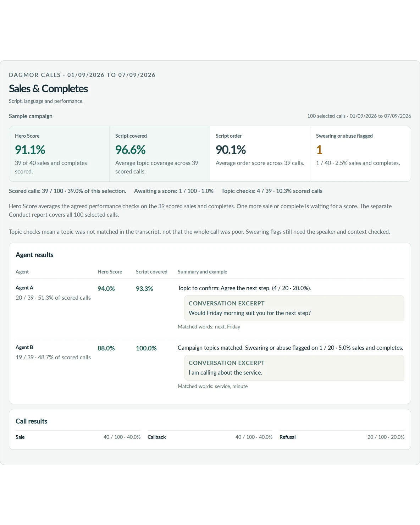Click the Agent column header
The height and width of the screenshot is (525, 420).
coord(22,272)
